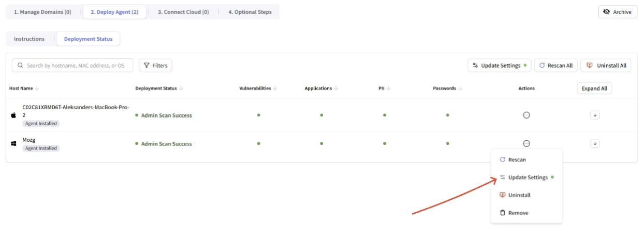Click the monitor icon beside Uninstall menu entry

502,195
